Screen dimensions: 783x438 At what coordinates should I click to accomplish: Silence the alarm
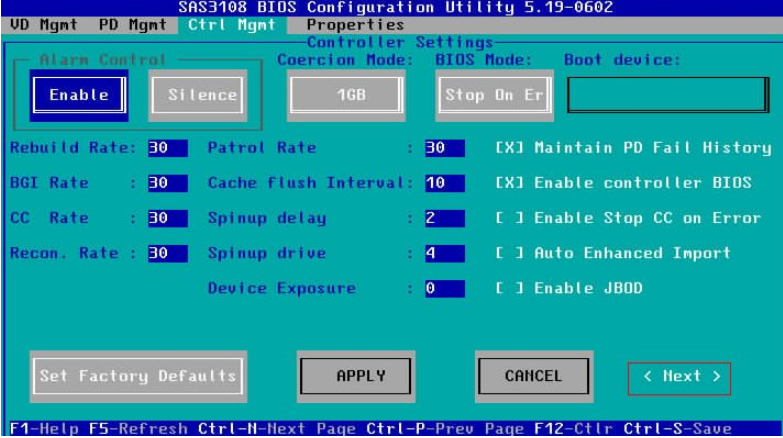[198, 95]
